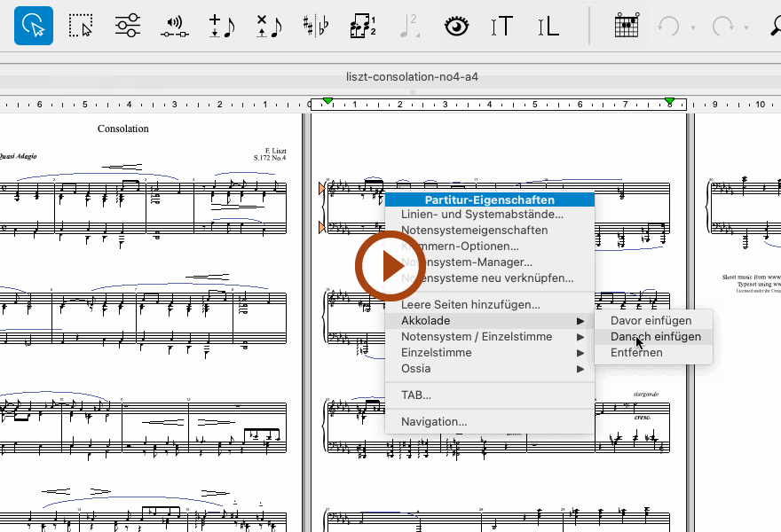This screenshot has width=781, height=532.
Task: Toggle the eye visibility tool
Action: [456, 26]
